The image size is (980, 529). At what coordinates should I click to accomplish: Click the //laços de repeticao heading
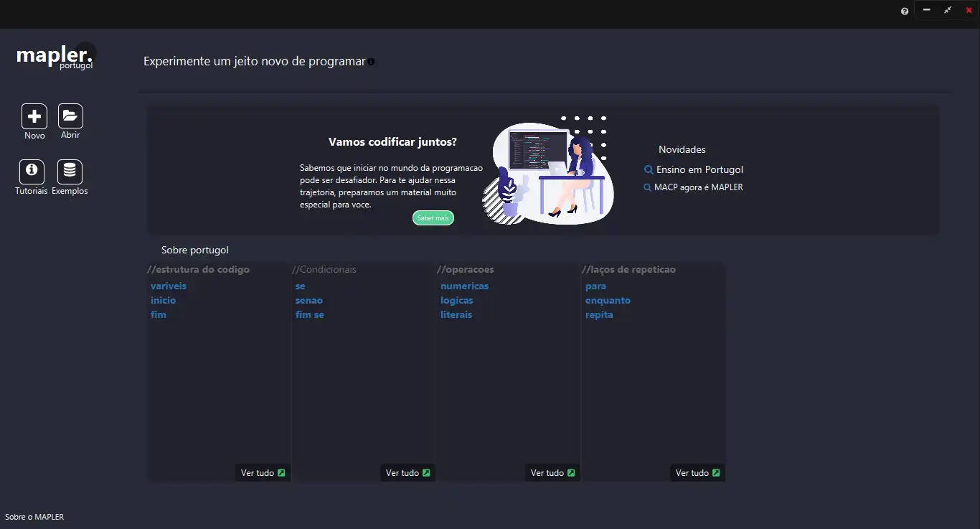pyautogui.click(x=628, y=270)
